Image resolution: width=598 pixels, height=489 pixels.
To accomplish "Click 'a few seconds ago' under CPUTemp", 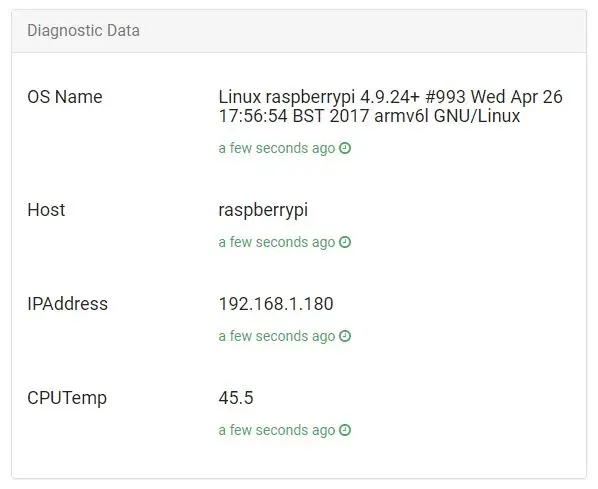I will [277, 430].
